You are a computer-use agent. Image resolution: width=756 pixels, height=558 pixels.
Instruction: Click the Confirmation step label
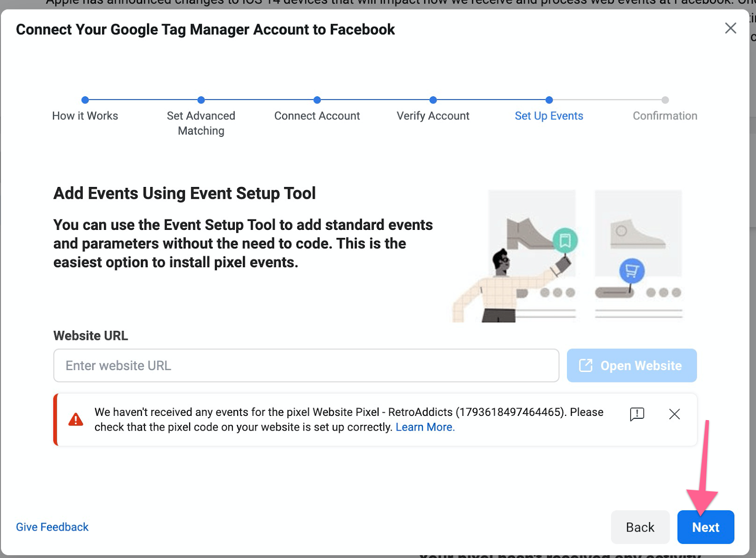(665, 116)
